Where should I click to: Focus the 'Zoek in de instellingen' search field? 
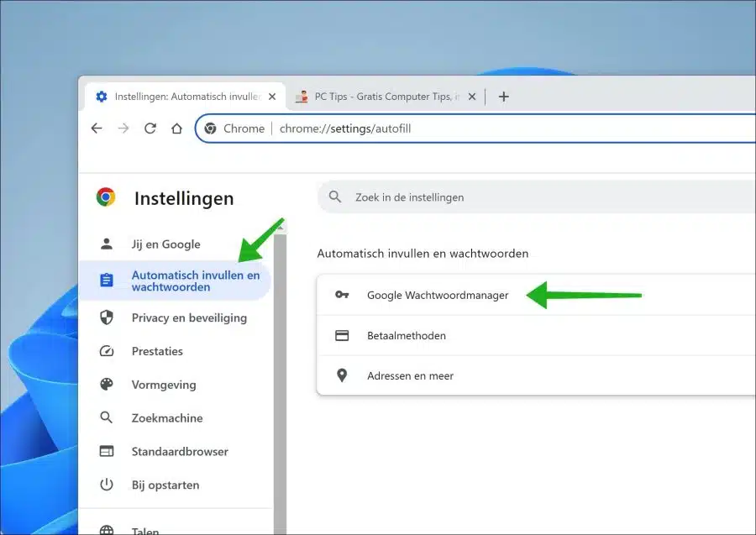click(536, 197)
